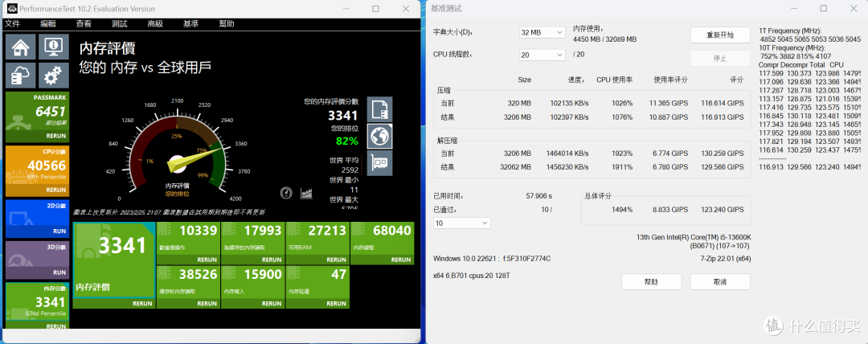Click the 重新开始 button
868x344 pixels.
[x=720, y=35]
